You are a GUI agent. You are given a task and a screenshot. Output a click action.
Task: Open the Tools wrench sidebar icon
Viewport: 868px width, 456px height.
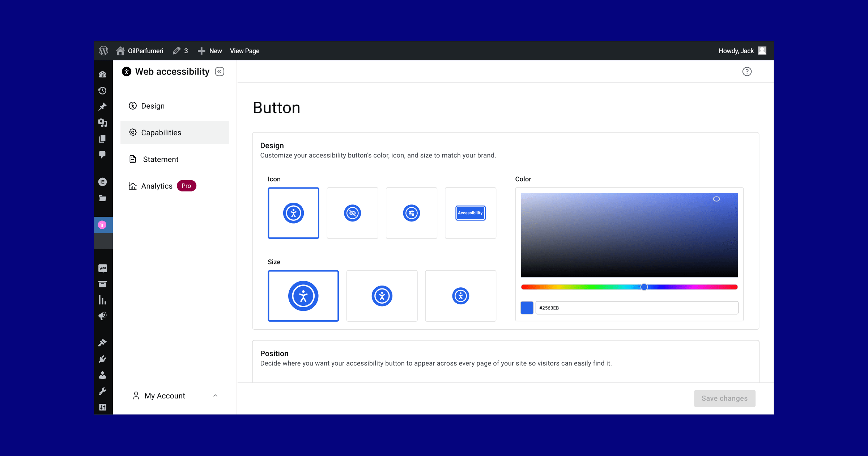[103, 391]
